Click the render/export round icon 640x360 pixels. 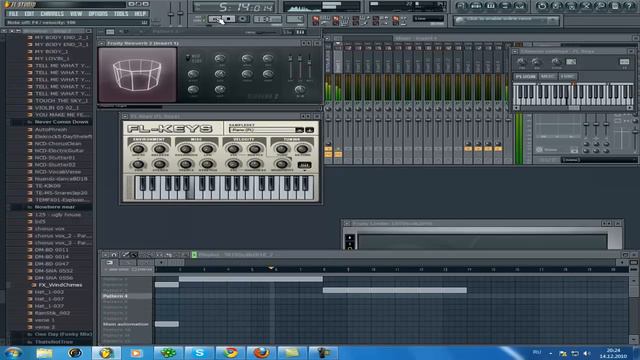tap(571, 6)
